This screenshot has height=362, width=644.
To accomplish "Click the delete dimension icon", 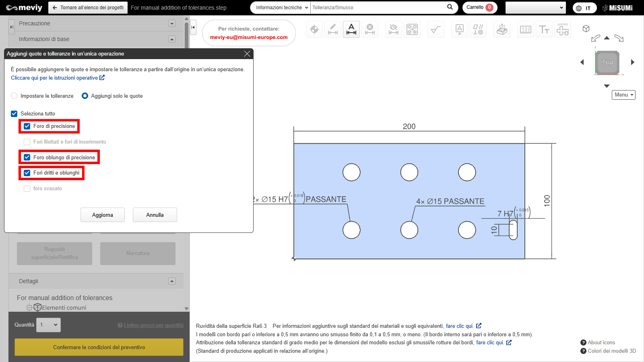I will (370, 29).
